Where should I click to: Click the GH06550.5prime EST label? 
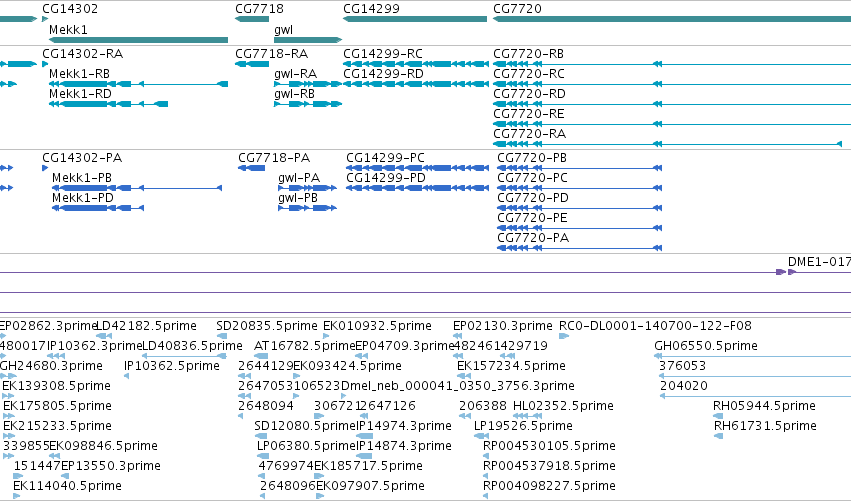706,346
